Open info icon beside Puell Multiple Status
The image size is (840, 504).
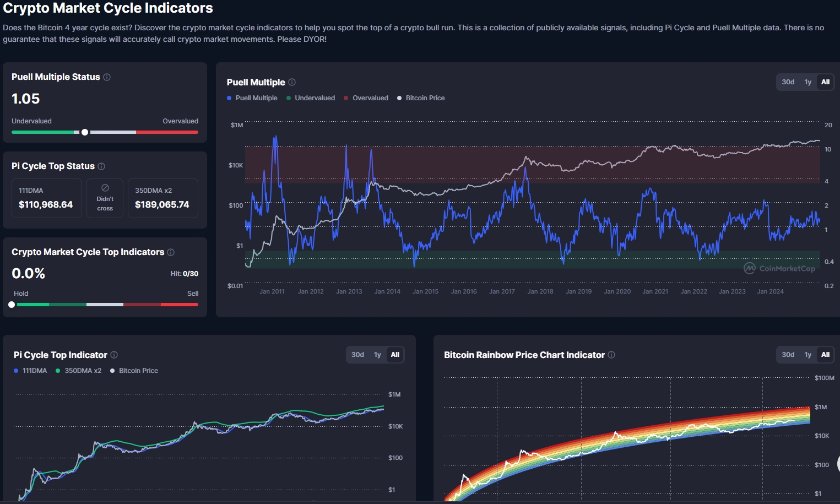pyautogui.click(x=107, y=77)
